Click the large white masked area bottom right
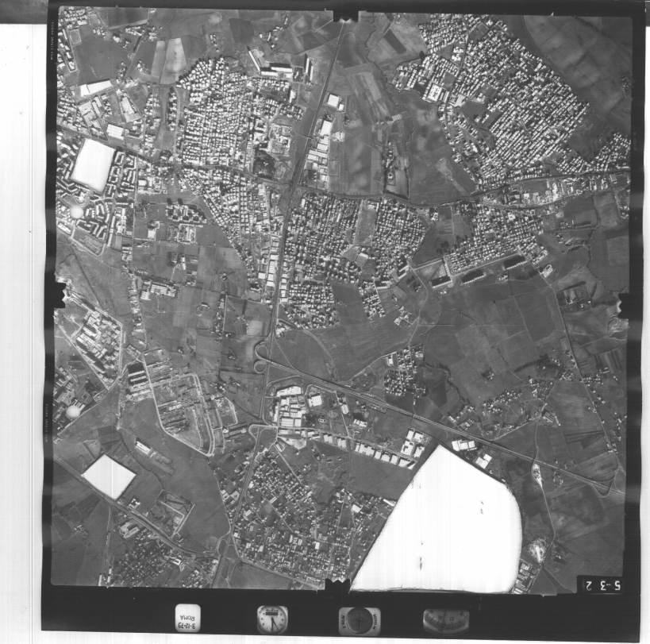 click(446, 524)
